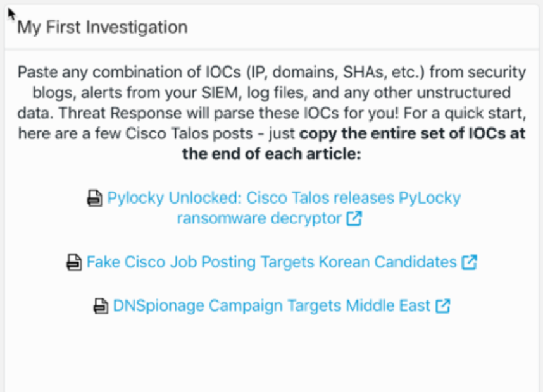Open external-link icon after 'Korean Candidates'

coord(469,262)
